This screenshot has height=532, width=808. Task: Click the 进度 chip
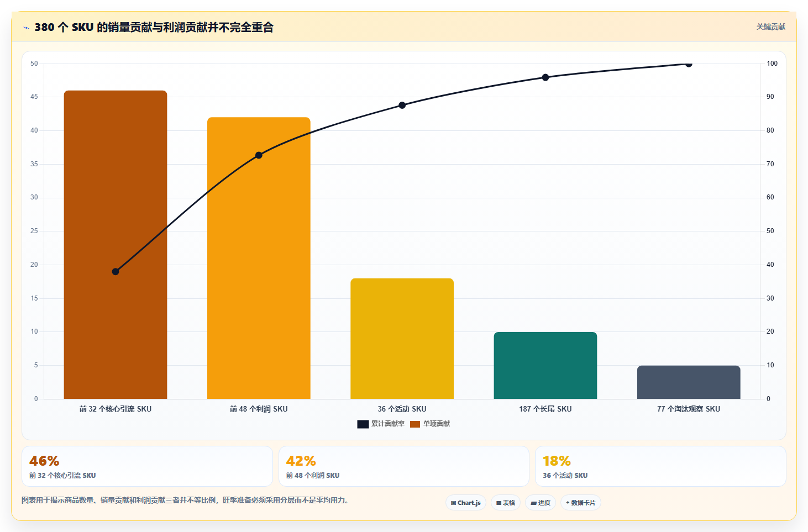[x=541, y=503]
